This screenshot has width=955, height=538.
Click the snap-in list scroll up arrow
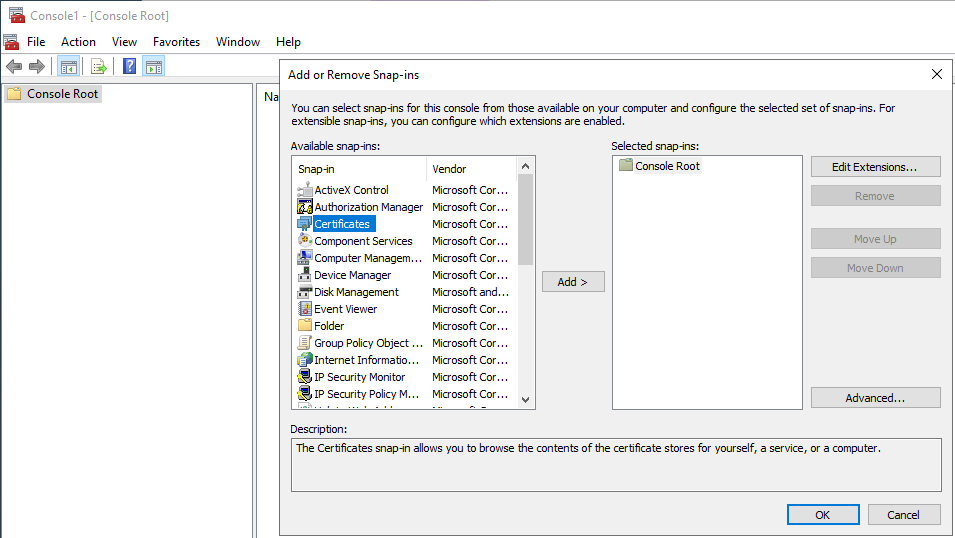[526, 166]
